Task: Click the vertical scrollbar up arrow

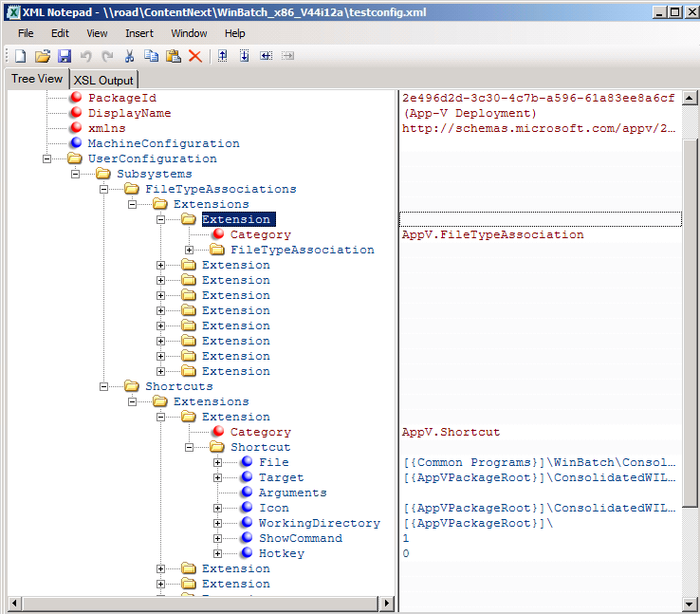Action: pos(690,98)
